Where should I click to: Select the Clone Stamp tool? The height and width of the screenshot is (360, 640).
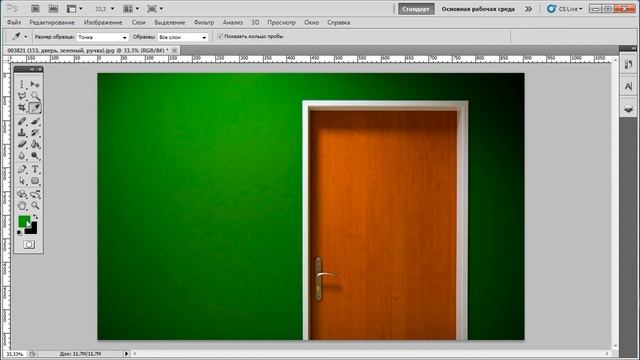click(x=22, y=133)
